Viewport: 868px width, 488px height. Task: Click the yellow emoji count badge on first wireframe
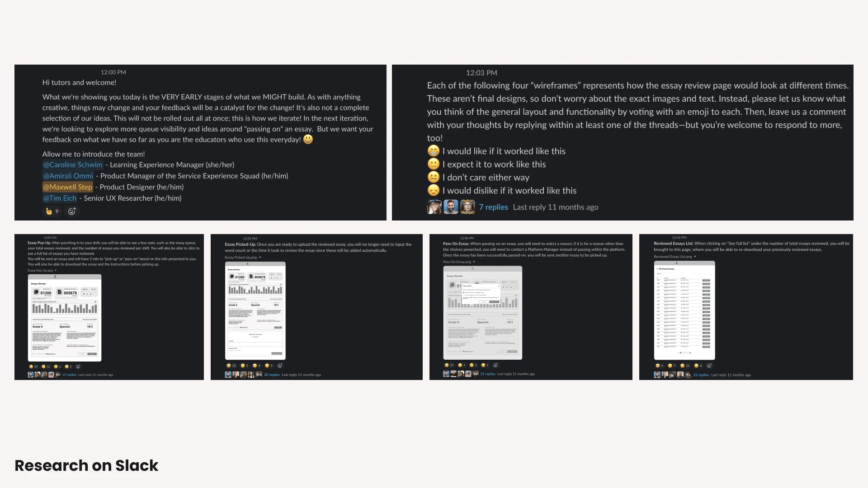tap(32, 365)
